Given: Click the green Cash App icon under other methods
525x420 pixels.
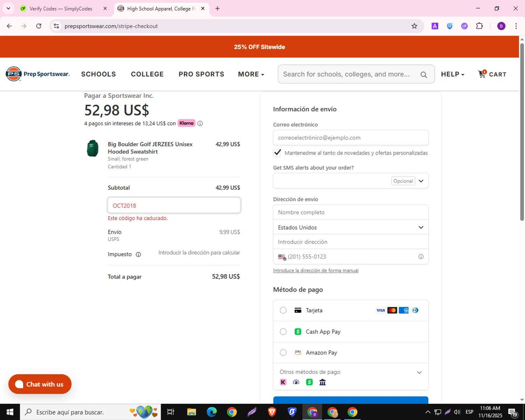Looking at the screenshot, I should pyautogui.click(x=309, y=382).
